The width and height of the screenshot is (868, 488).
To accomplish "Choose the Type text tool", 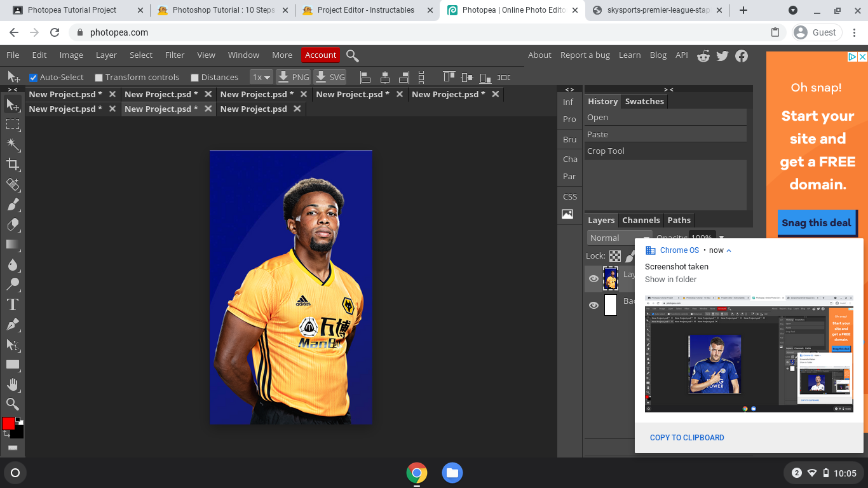I will pyautogui.click(x=13, y=304).
